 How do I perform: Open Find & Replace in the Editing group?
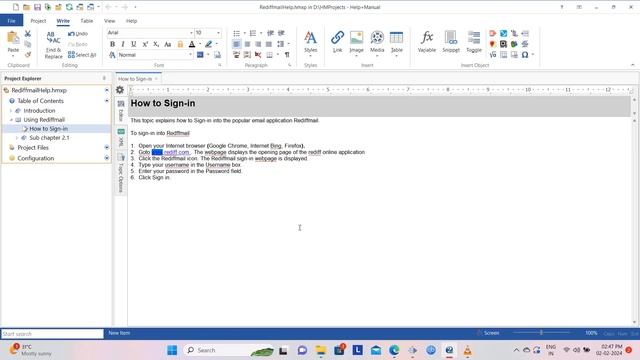(53, 45)
